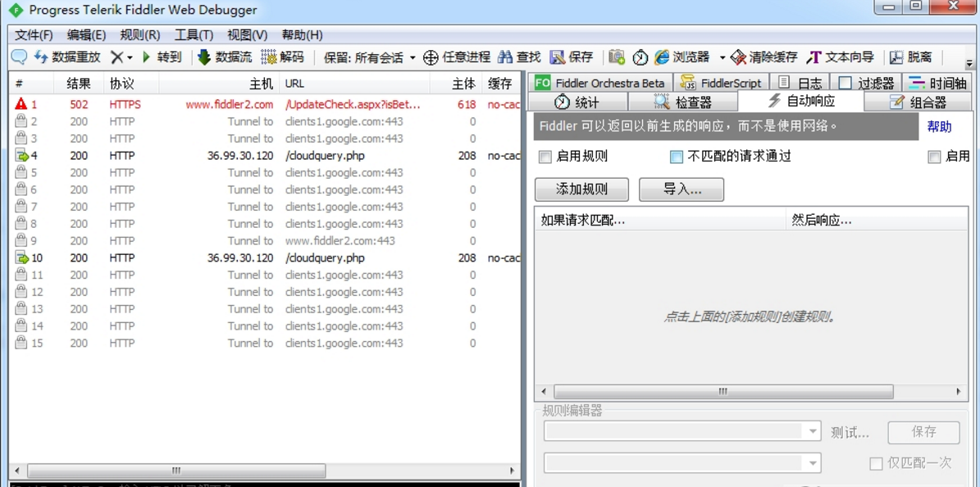
Task: Click the 清除缓存 clear cache icon
Action: pyautogui.click(x=738, y=57)
